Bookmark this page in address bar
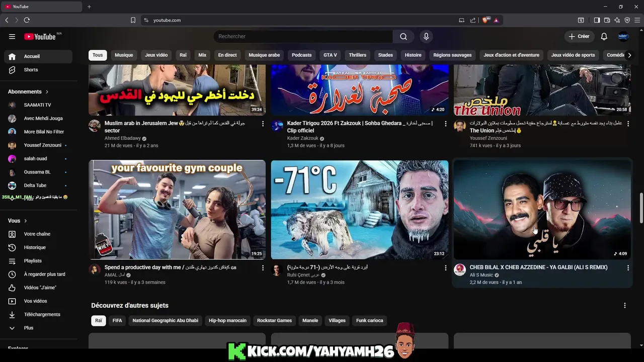This screenshot has height=362, width=644. 133,20
